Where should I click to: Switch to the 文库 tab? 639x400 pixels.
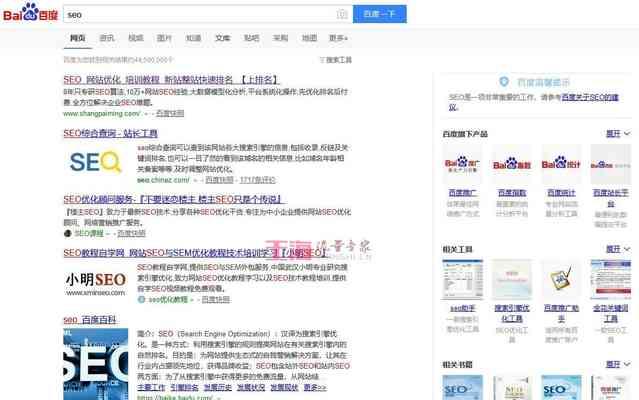point(223,38)
